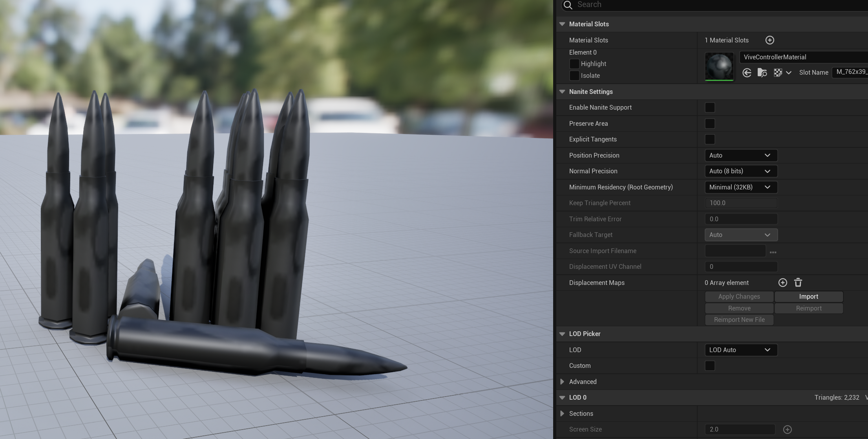This screenshot has width=868, height=439.
Task: Enable the Highlight checkbox for Element 0
Action: [574, 64]
